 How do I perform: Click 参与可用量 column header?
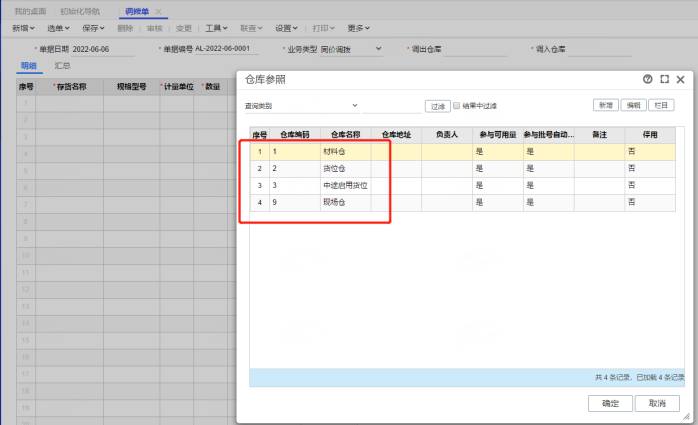(x=498, y=135)
